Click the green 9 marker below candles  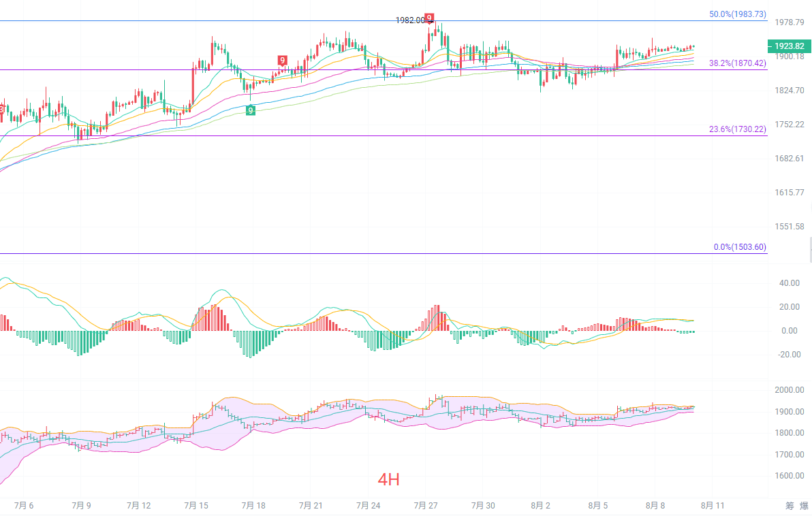pyautogui.click(x=251, y=110)
